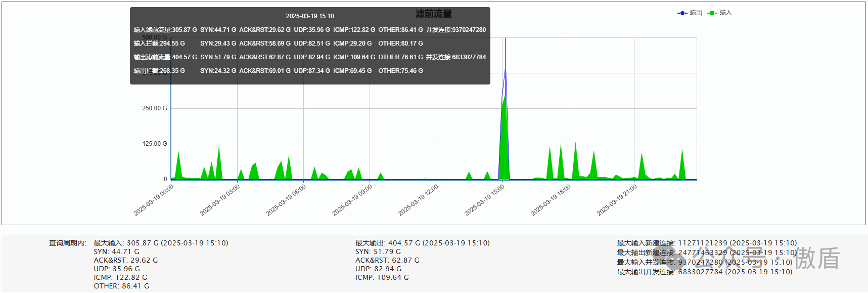Viewport: 868px width, 293px height.
Task: Click the 250.00 G y-axis label
Action: click(x=154, y=108)
